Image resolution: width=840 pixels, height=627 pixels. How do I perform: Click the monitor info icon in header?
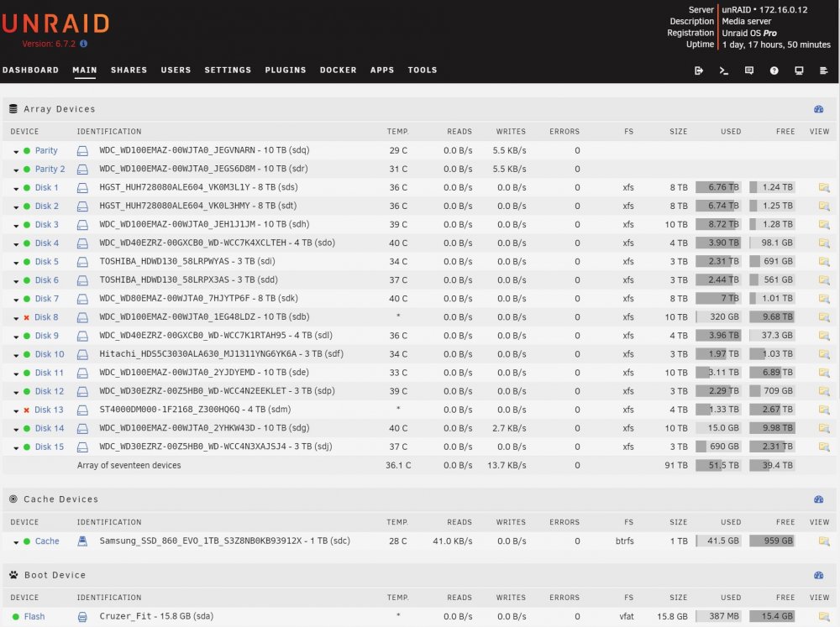click(x=799, y=71)
